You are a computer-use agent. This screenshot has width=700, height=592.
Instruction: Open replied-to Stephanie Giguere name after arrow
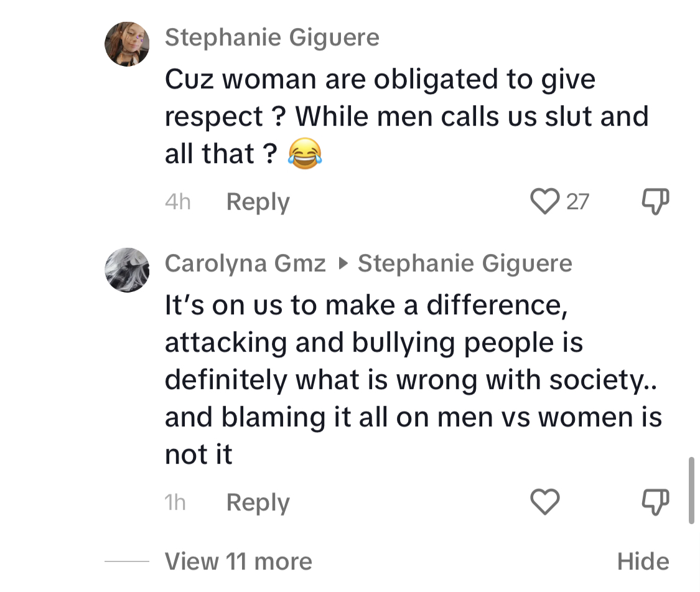pyautogui.click(x=465, y=263)
